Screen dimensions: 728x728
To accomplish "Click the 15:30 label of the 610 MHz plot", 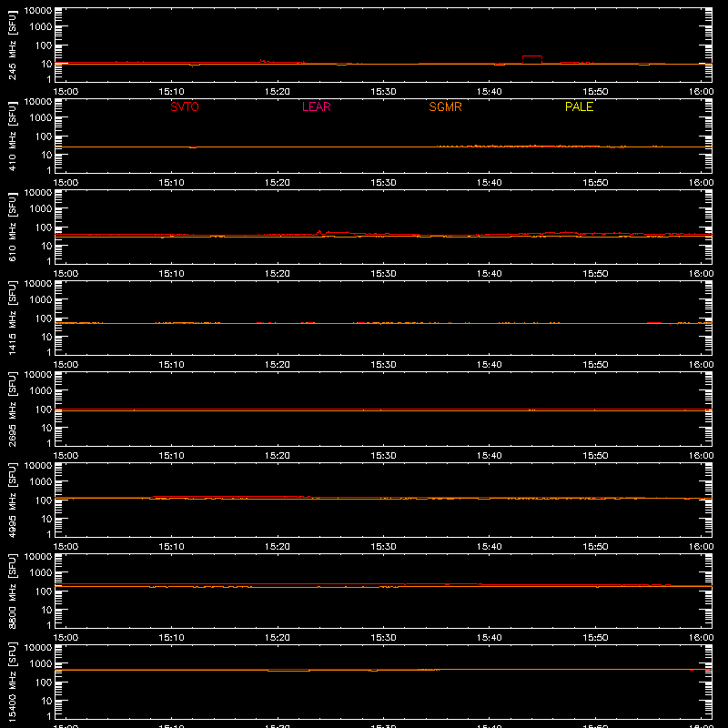I will pos(383,274).
